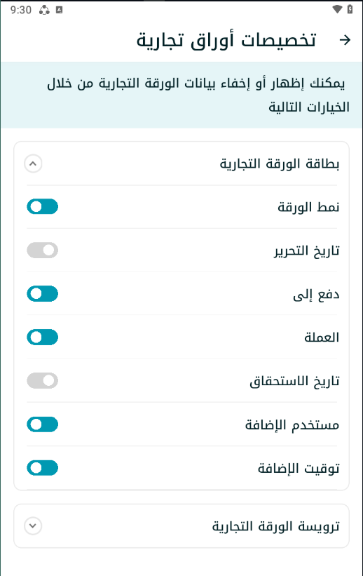Enable the تاريخ التحرير toggle
The height and width of the screenshot is (576, 363).
(42, 250)
